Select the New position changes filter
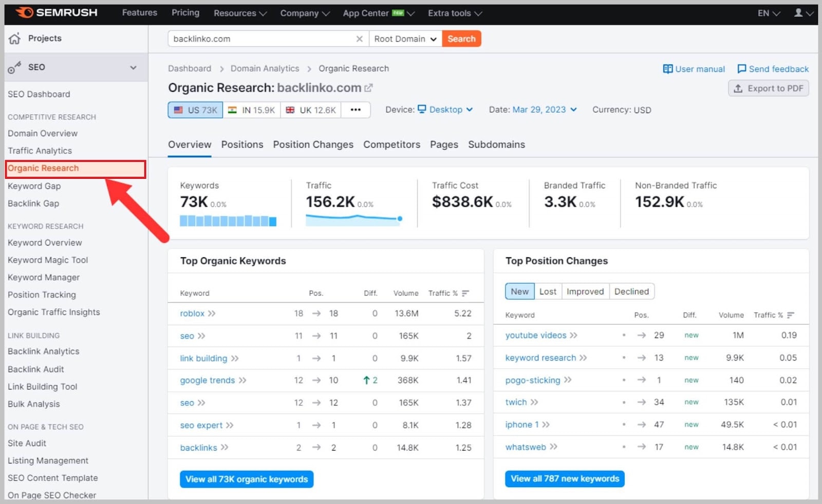This screenshot has width=822, height=504. coord(519,291)
